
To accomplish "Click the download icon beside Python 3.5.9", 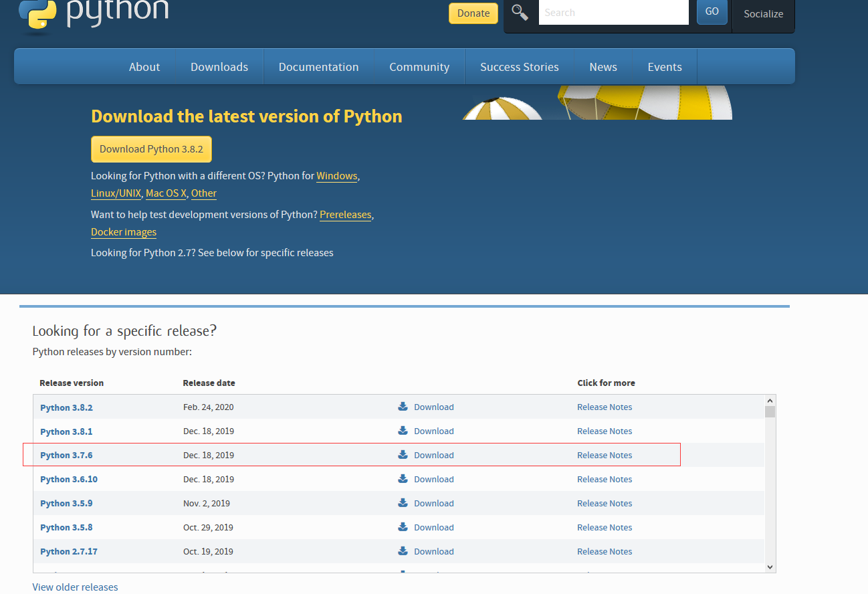I will 402,502.
